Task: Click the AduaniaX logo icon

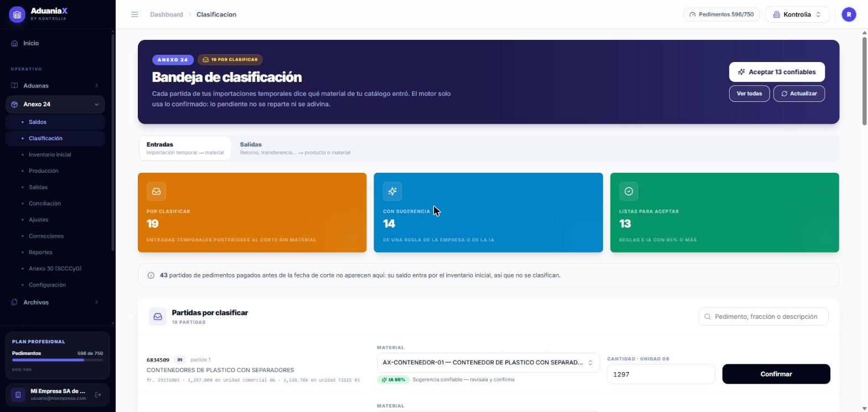Action: pos(17,15)
